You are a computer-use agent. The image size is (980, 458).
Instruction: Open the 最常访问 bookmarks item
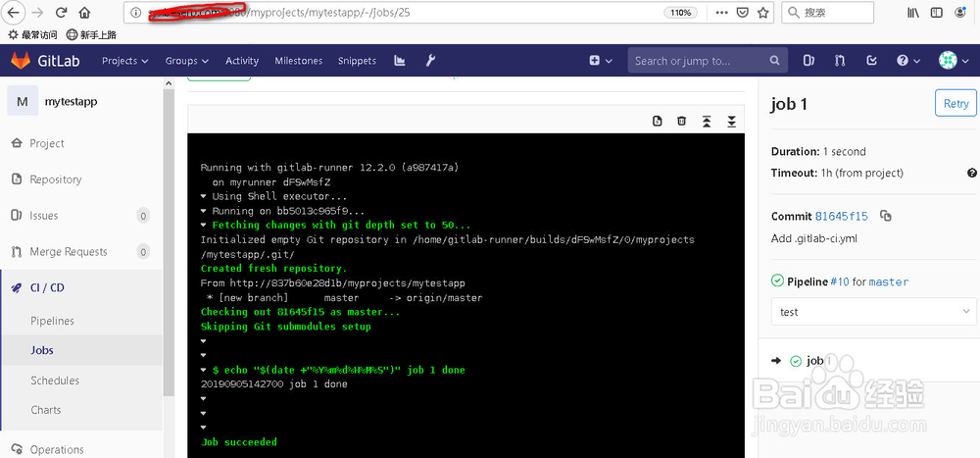[32, 35]
